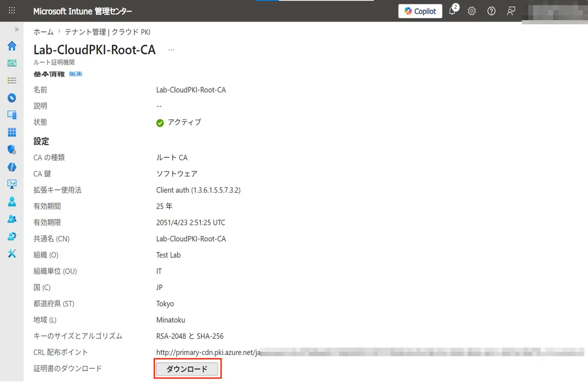
Task: Click the ホーム breadcrumb link
Action: (44, 32)
